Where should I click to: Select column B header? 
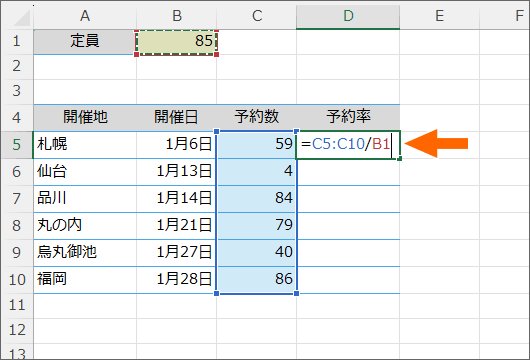[x=176, y=16]
